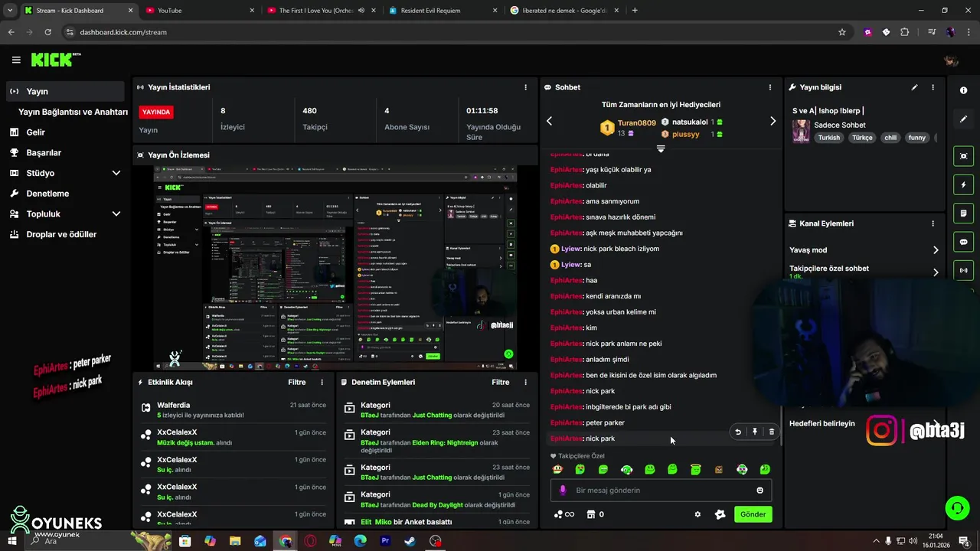Open Kanal Eylemleri three-dot menu

(933, 223)
